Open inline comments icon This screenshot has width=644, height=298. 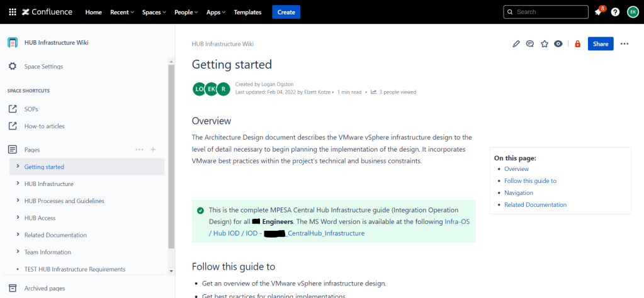[x=530, y=44]
